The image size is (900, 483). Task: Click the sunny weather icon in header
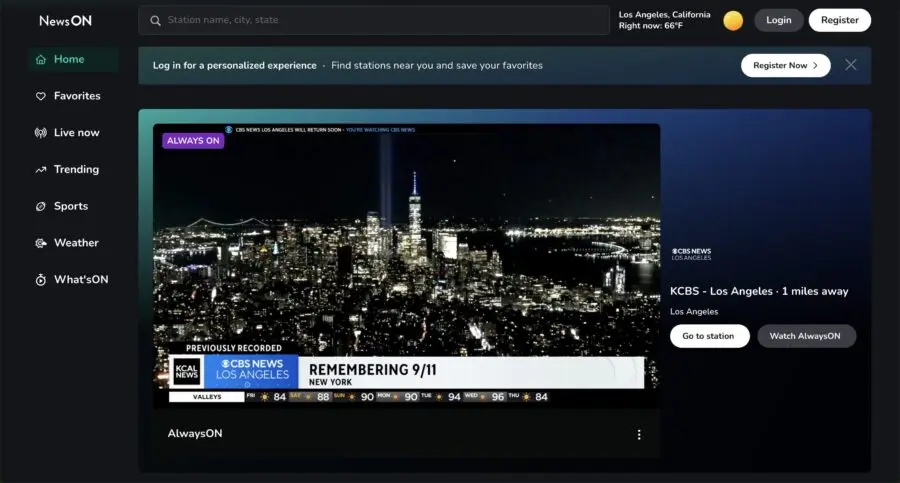coord(733,20)
